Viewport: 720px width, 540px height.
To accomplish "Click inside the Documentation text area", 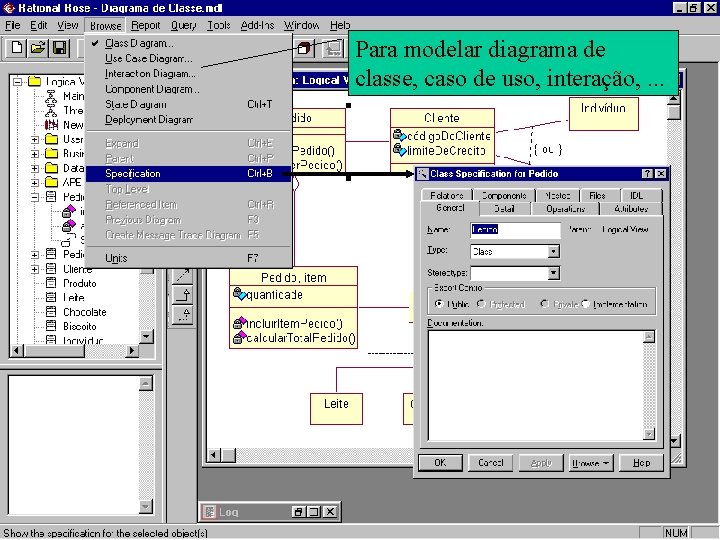I will 535,385.
